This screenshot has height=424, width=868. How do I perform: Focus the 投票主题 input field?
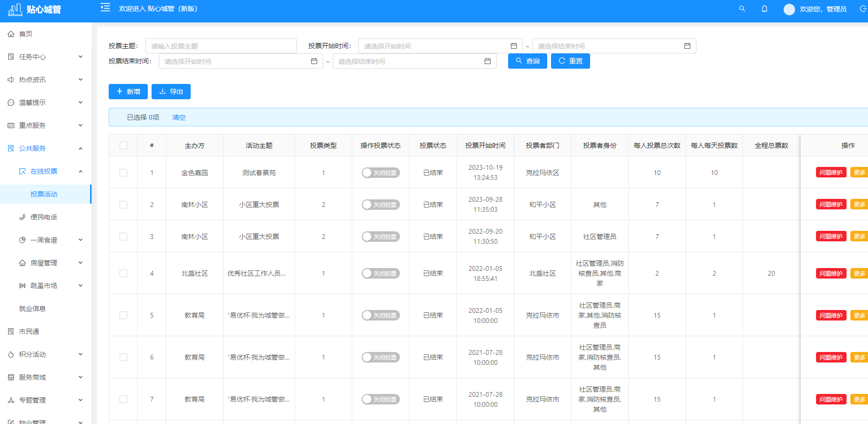tap(221, 46)
